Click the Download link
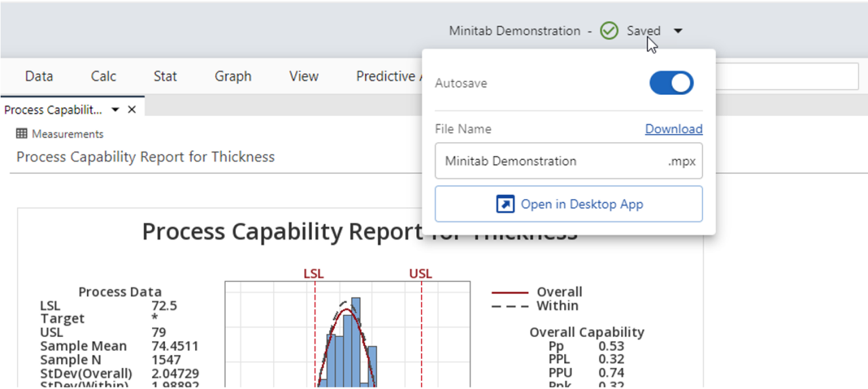The height and width of the screenshot is (389, 868). point(673,129)
